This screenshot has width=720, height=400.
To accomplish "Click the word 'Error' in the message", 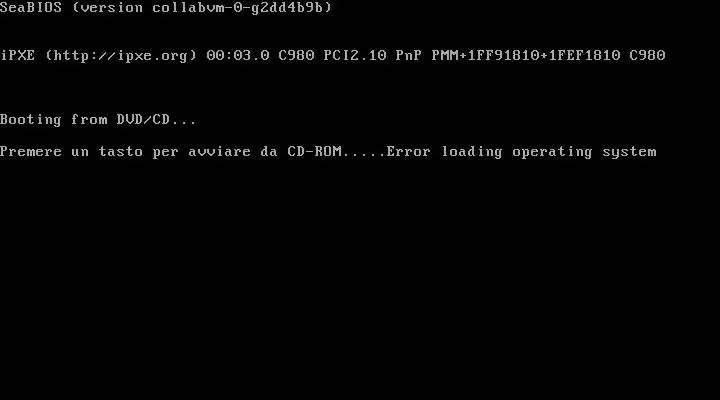I will (409, 152).
